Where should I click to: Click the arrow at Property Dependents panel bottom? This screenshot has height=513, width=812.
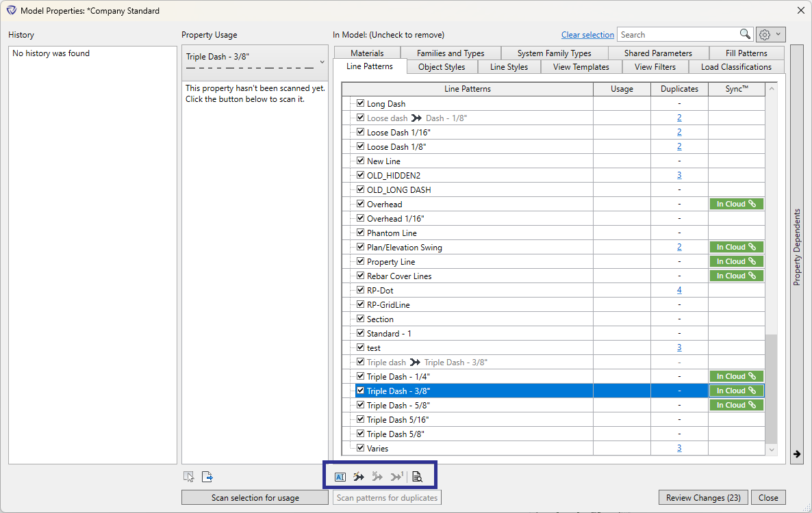tap(796, 454)
